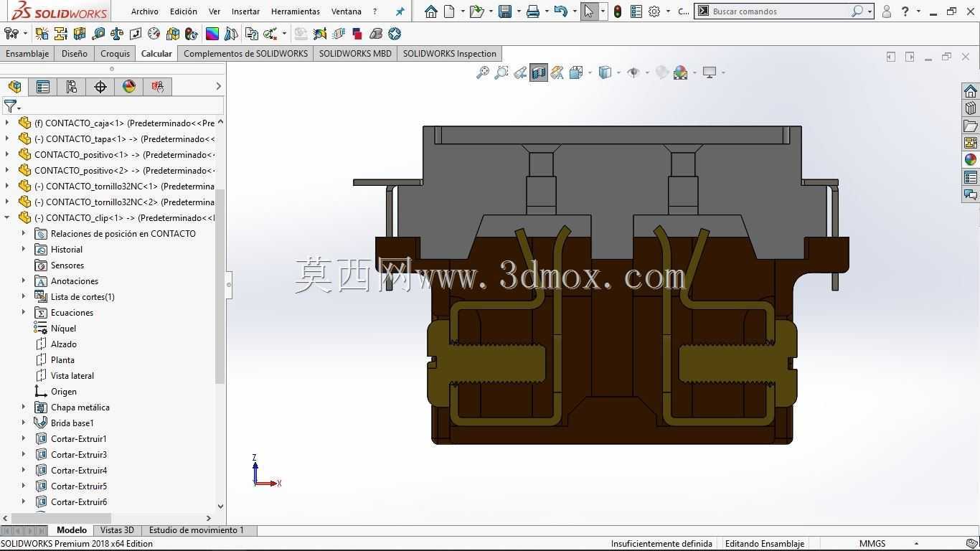Click the Zoom to Fit icon
Viewport: 980px width, 551px height.
(x=483, y=72)
